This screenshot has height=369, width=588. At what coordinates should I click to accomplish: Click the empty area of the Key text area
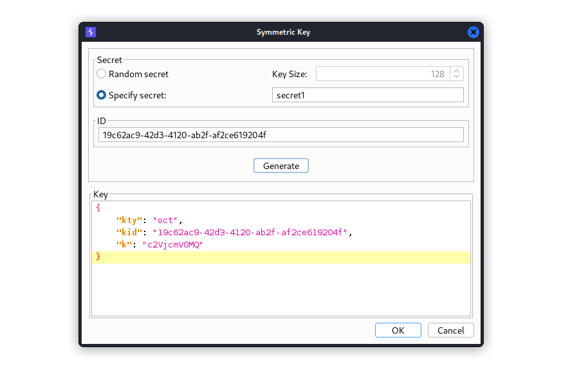tap(281, 289)
